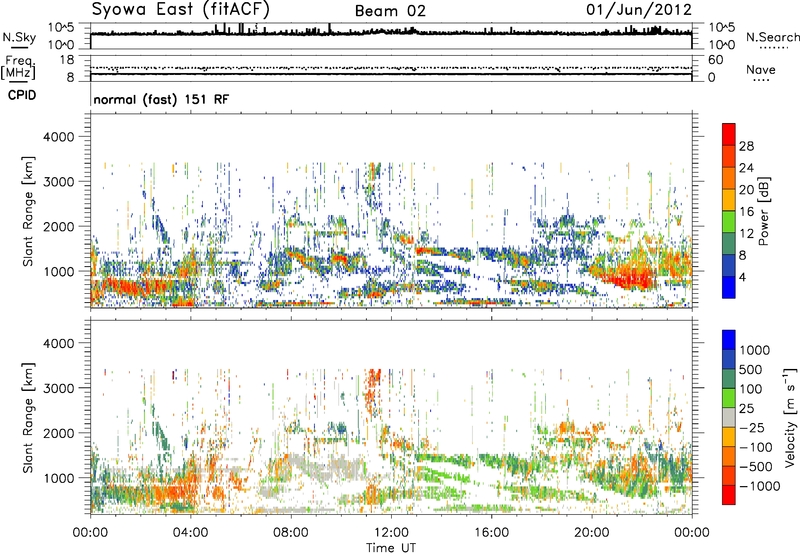
Task: Click the 'Velocity [m s-1]' colorbar title
Action: pos(790,417)
